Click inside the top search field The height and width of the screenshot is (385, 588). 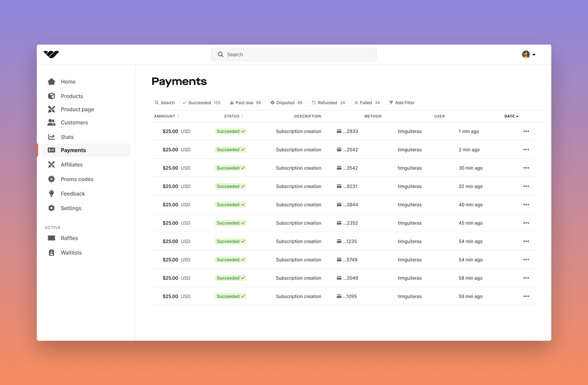coord(293,54)
